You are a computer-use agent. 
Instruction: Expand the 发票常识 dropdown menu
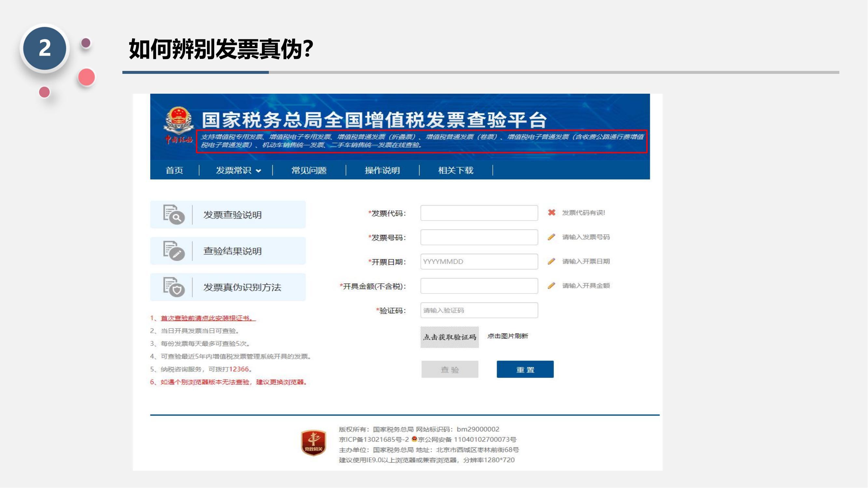pos(238,170)
